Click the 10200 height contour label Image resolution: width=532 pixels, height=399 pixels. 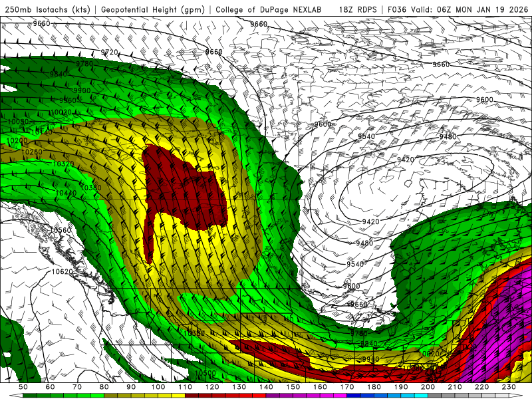click(17, 140)
